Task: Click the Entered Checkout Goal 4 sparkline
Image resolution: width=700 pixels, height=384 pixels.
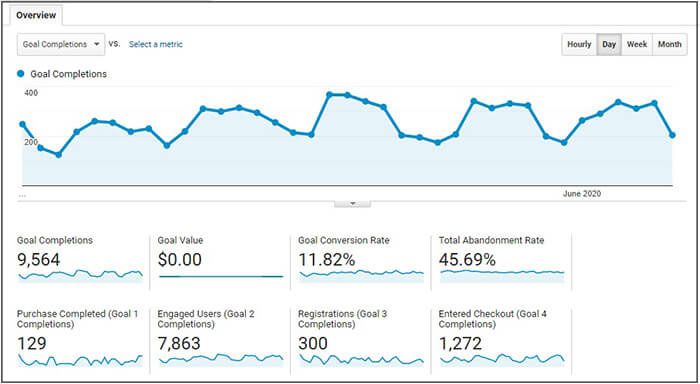Action: pos(502,360)
